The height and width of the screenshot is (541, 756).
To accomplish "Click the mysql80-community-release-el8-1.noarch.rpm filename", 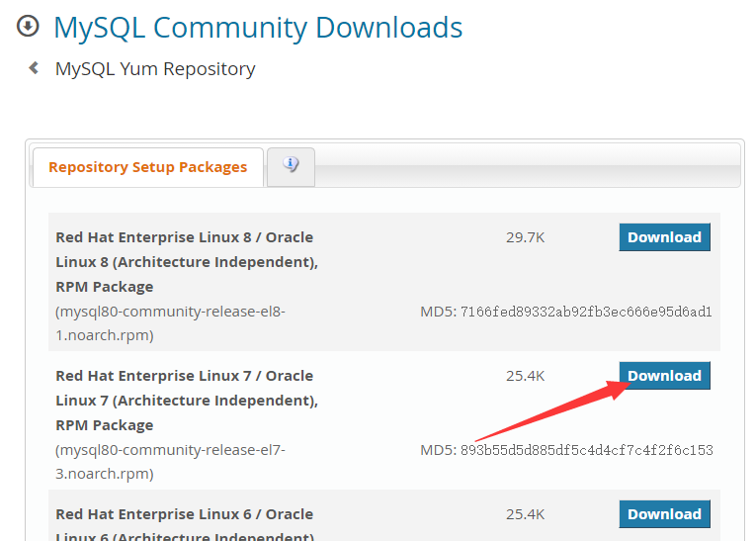I will coord(170,323).
